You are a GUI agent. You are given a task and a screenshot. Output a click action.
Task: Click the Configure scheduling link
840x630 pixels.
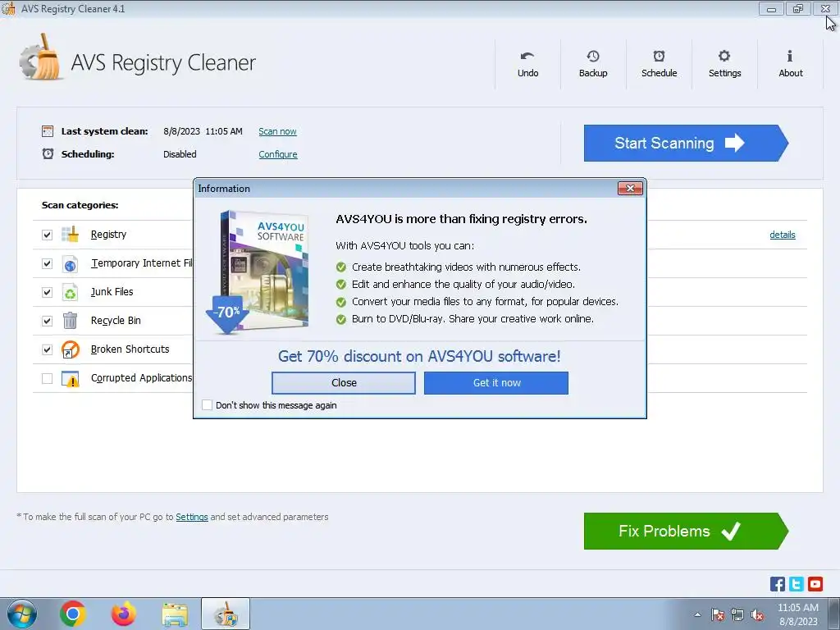tap(278, 154)
